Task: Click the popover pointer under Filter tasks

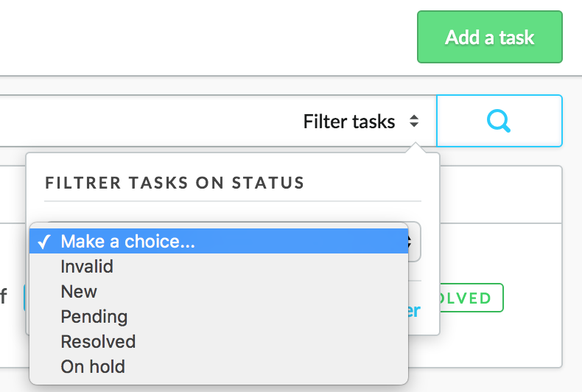Action: point(416,147)
